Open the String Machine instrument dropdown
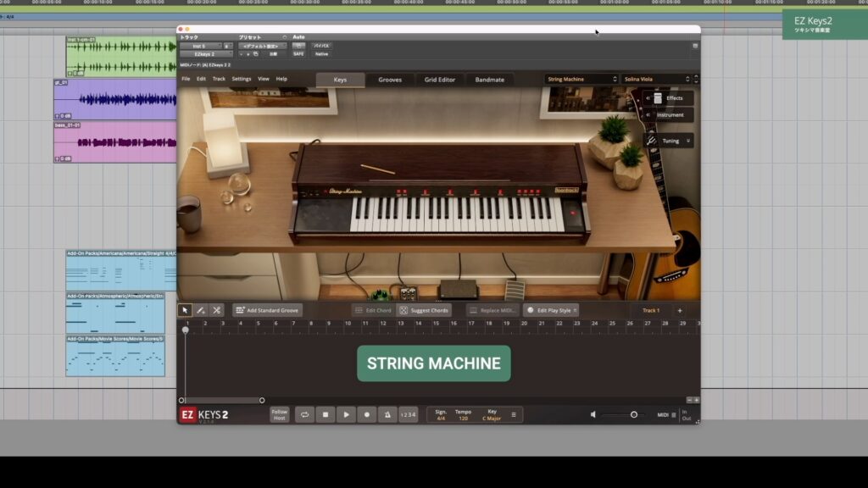 coord(581,80)
